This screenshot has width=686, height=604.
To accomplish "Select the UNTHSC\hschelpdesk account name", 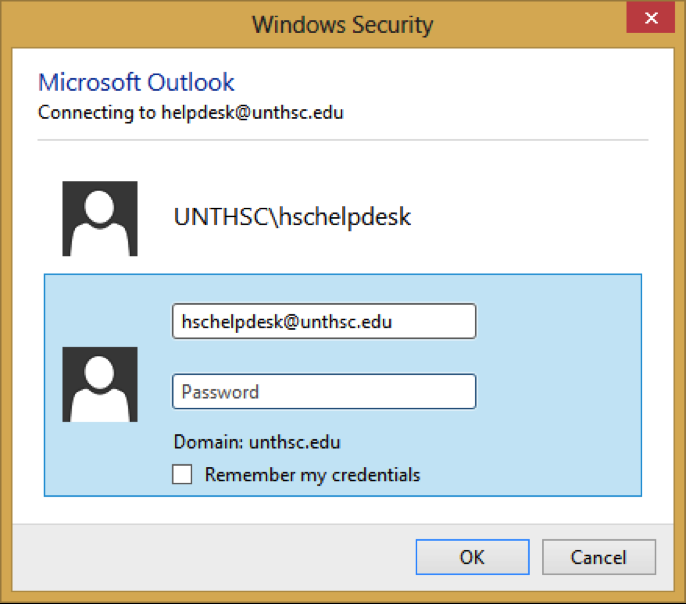I will tap(292, 217).
